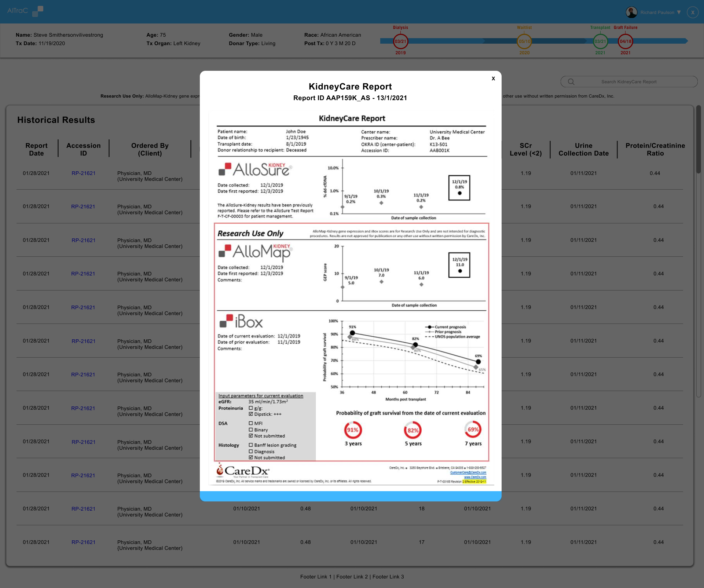Select the Dialysis timeline marker
The image size is (704, 588).
[400, 41]
